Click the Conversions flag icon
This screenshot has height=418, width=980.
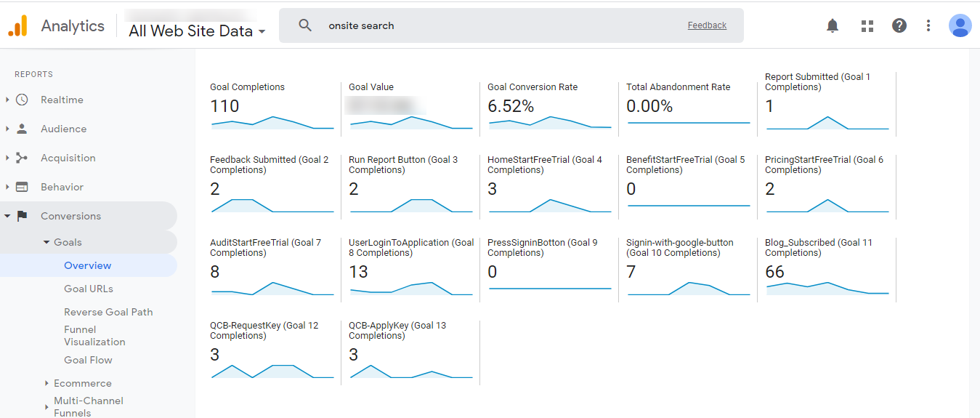click(22, 216)
